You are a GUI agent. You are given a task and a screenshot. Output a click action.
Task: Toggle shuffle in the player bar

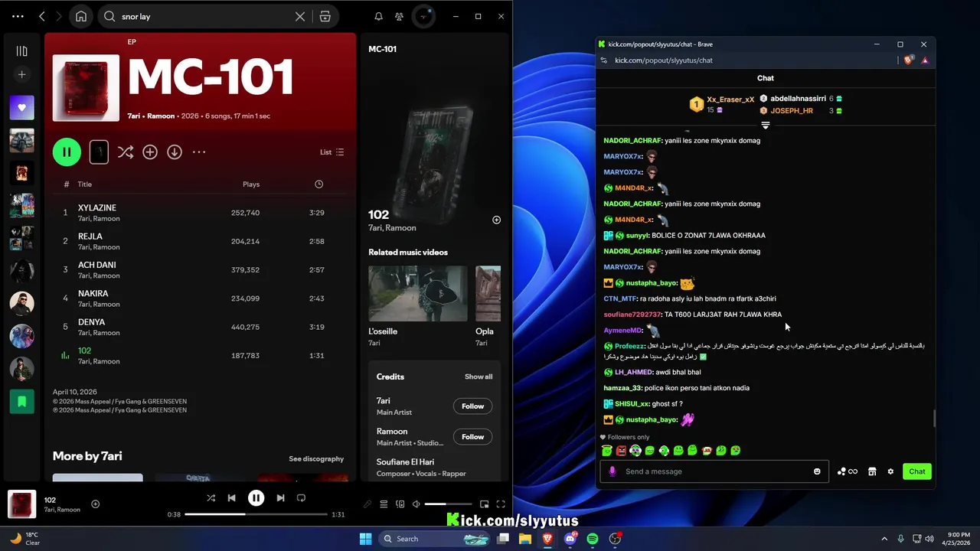pyautogui.click(x=211, y=497)
